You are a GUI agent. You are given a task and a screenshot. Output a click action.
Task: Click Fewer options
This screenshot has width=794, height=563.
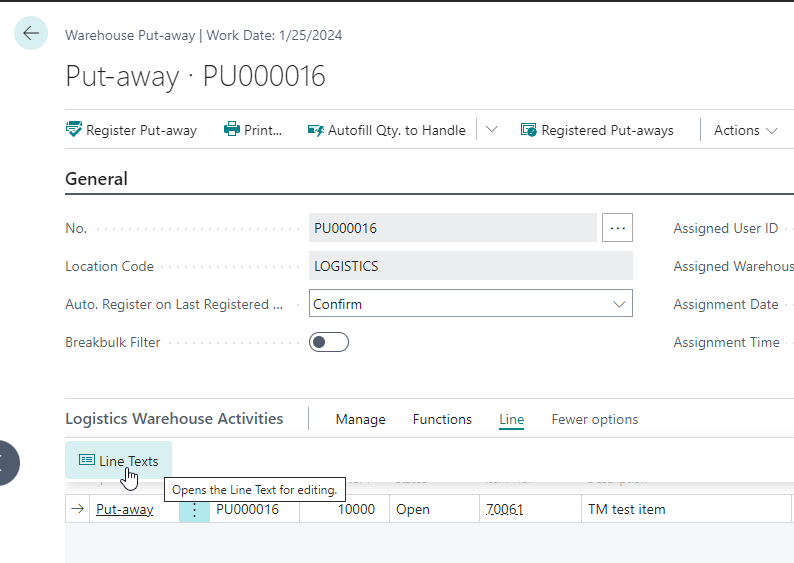pyautogui.click(x=594, y=419)
